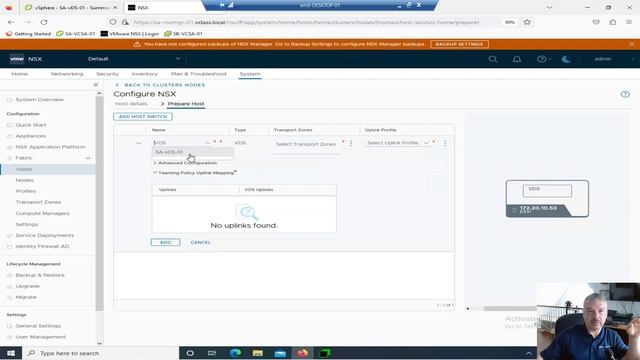Open User Management in sidebar

pyautogui.click(x=40, y=337)
